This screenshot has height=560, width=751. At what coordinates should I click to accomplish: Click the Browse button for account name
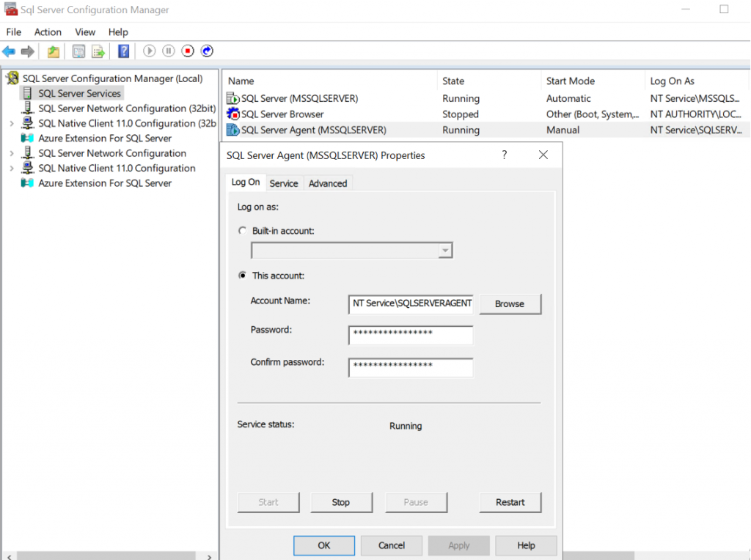(510, 303)
